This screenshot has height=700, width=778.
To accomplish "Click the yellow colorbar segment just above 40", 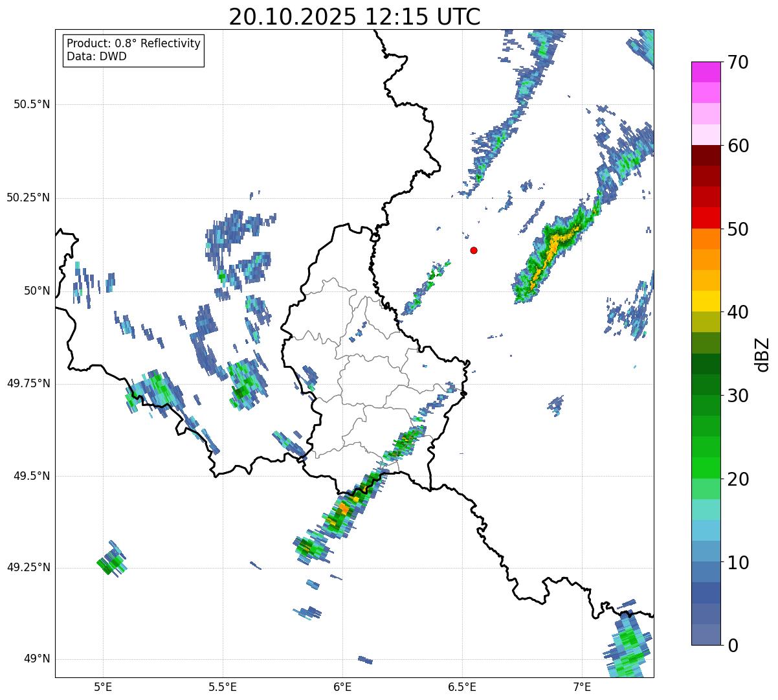I will tap(706, 302).
